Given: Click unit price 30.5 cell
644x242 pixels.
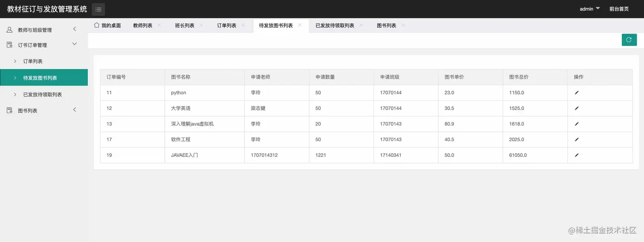Looking at the screenshot, I should click(471, 108).
